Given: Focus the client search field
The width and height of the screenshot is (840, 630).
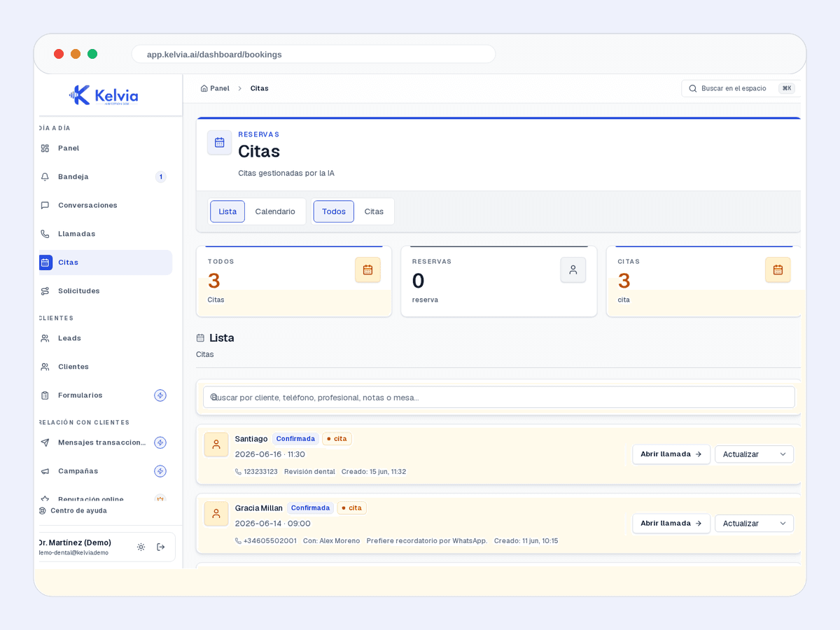Looking at the screenshot, I should [x=499, y=397].
